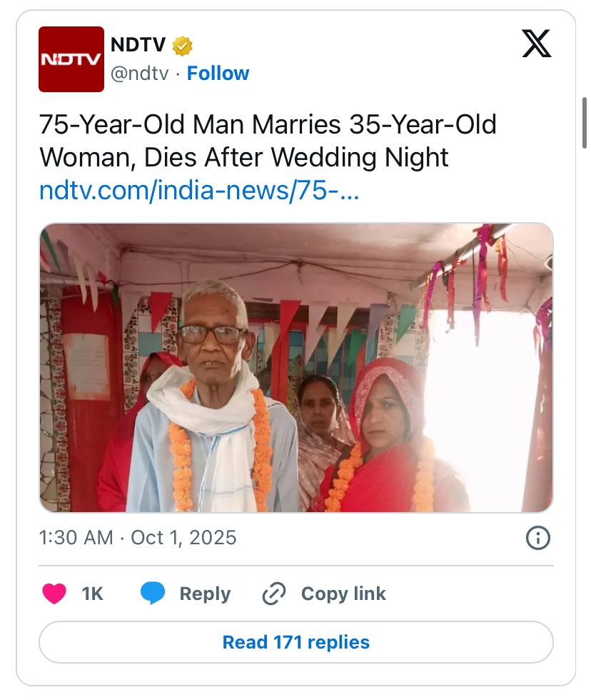Viewport: 591px width, 700px height.
Task: Click the NDTV profile avatar logo
Action: click(x=71, y=59)
